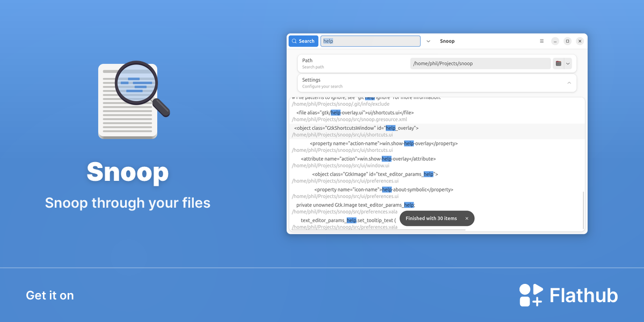Select result 'text_editor_params_help.set_tooltip_text ('
This screenshot has width=644, height=322.
tap(348, 220)
